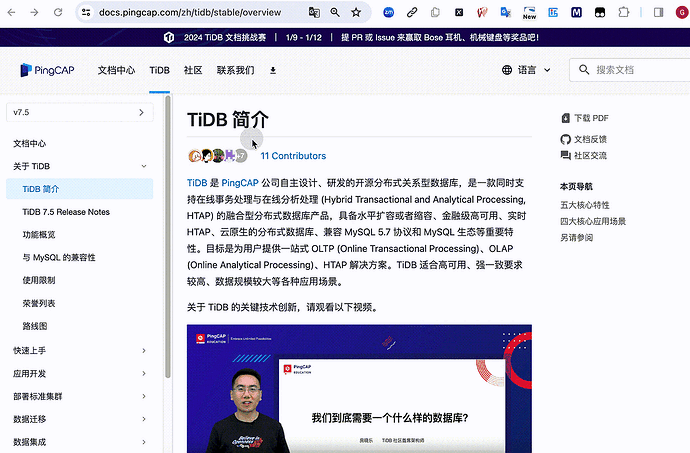Expand the 快速上手 section
Screen dimensions: 690x453
point(80,350)
